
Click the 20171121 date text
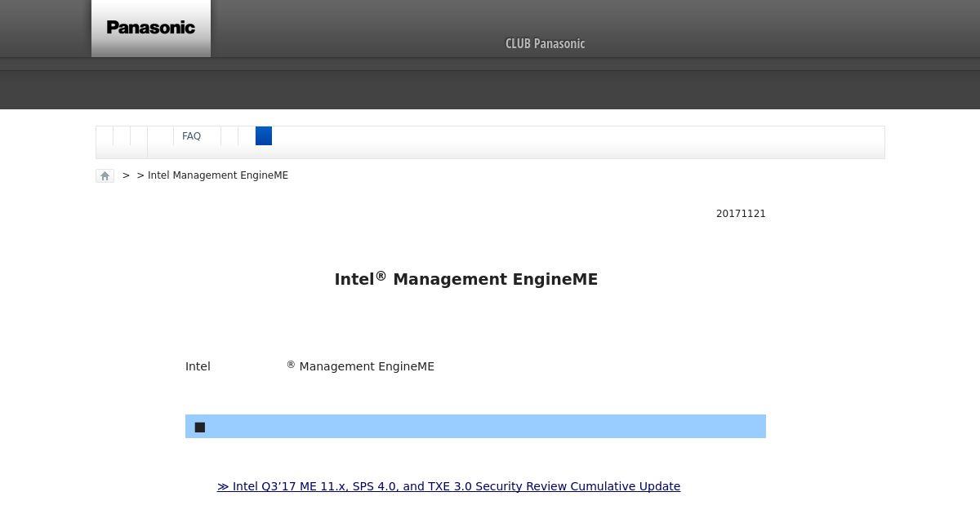point(741,214)
